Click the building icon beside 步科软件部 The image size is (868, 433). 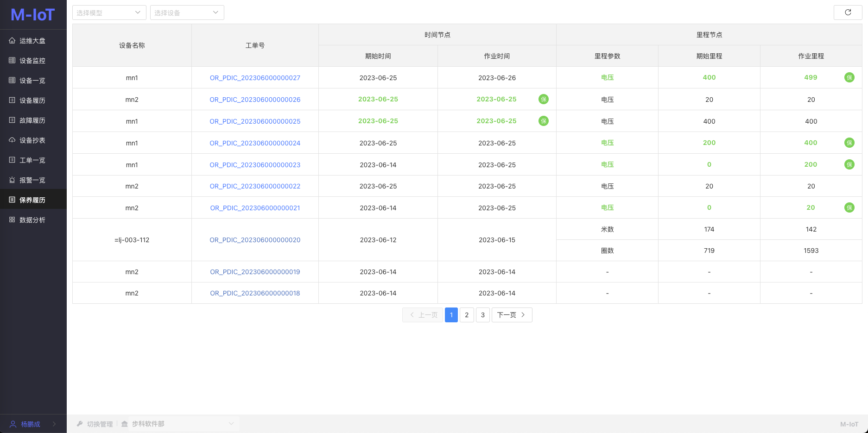(x=124, y=424)
